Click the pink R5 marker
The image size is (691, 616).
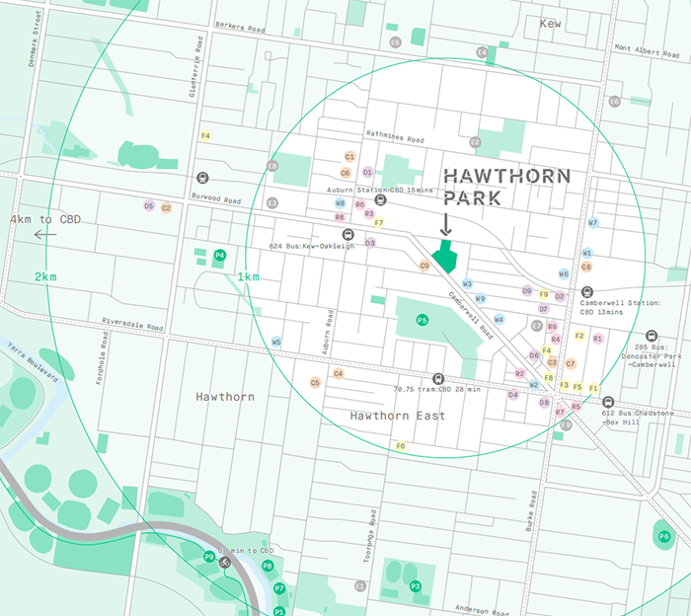point(576,407)
